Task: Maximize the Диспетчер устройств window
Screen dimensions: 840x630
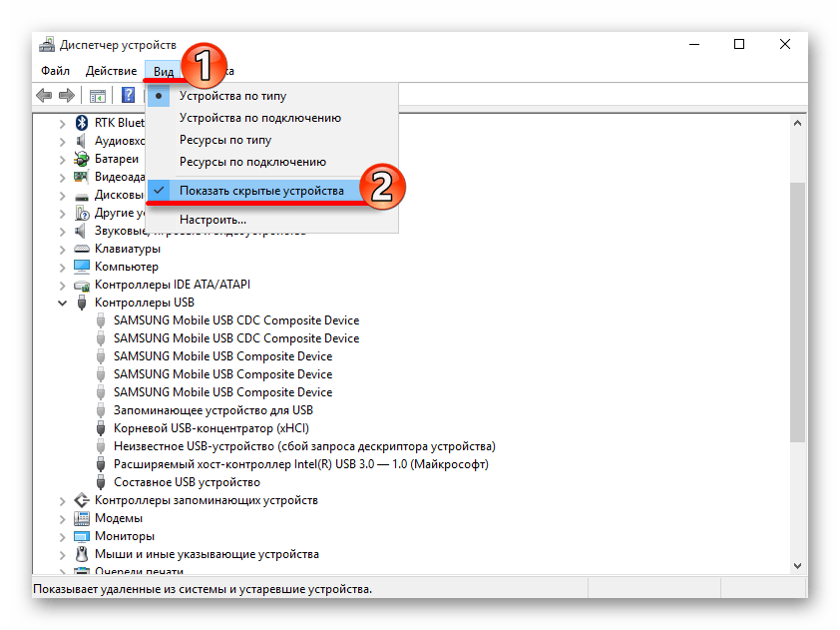Action: click(x=739, y=45)
